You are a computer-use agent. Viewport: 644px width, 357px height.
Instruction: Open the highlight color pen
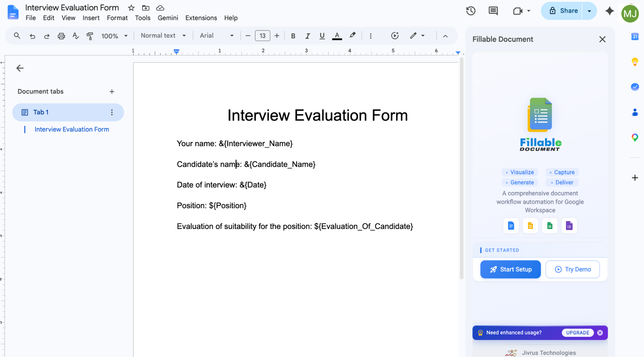(353, 36)
